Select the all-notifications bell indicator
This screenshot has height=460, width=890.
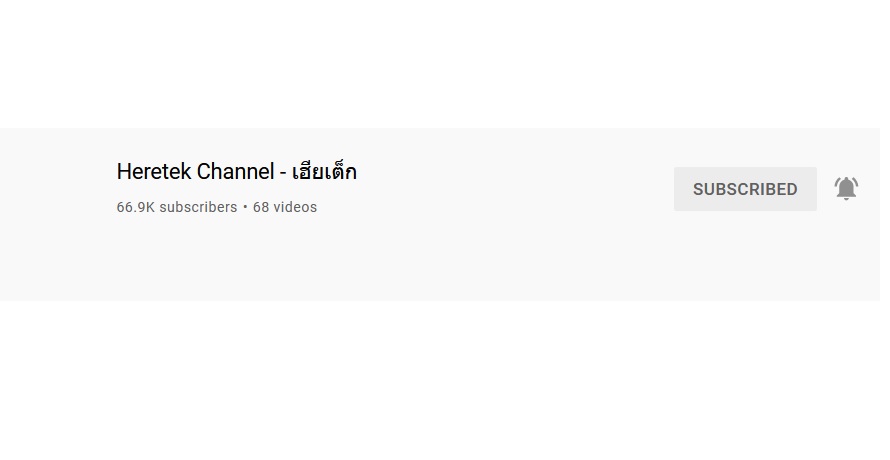tap(846, 189)
